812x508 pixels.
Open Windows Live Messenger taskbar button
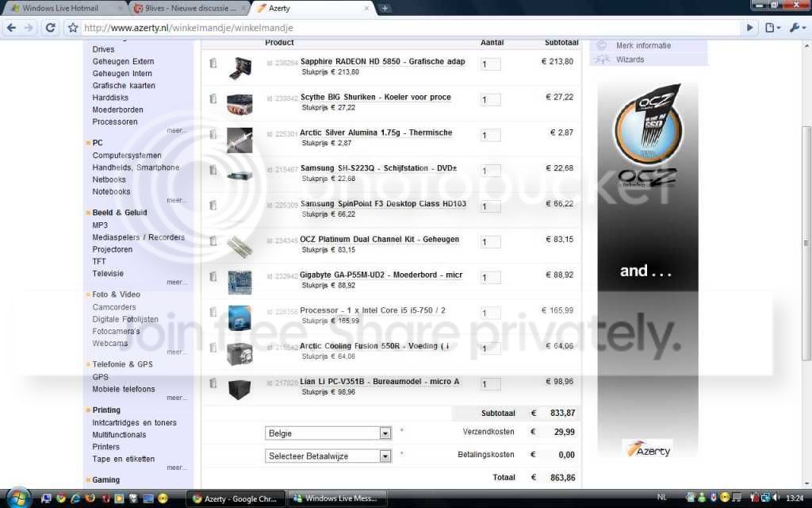(x=337, y=498)
